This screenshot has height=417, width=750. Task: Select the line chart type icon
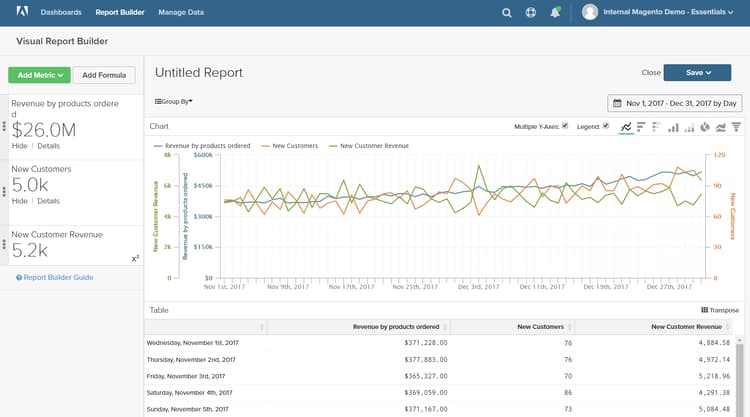(x=626, y=127)
